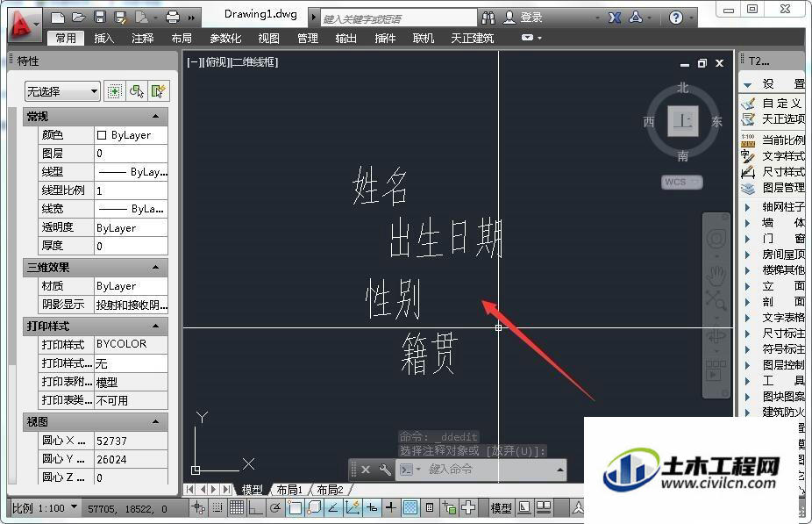Viewport: 812px width, 524px height.
Task: Click the 文字样式 menu item
Action: click(x=773, y=156)
